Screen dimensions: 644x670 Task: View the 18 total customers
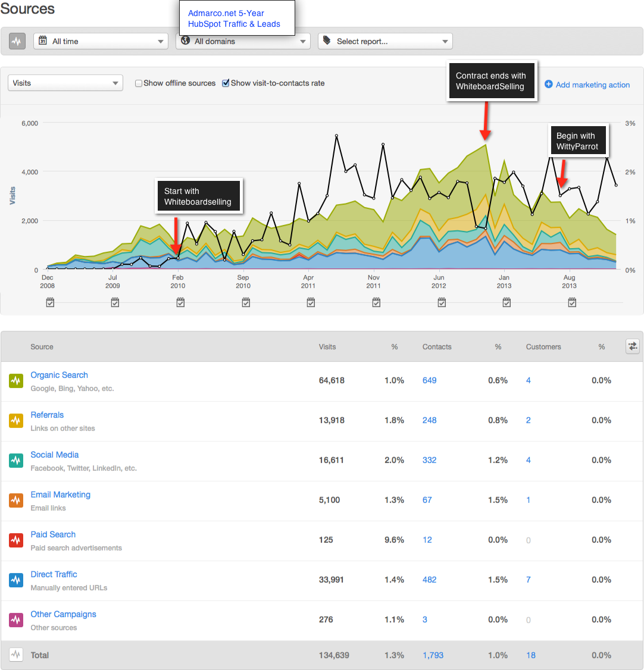pyautogui.click(x=531, y=655)
